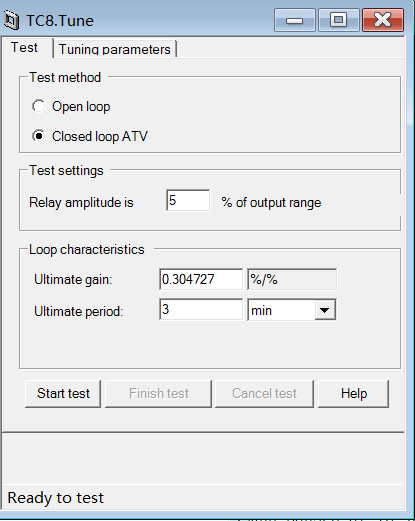Maximize the TC8.Tune window

[x=339, y=20]
